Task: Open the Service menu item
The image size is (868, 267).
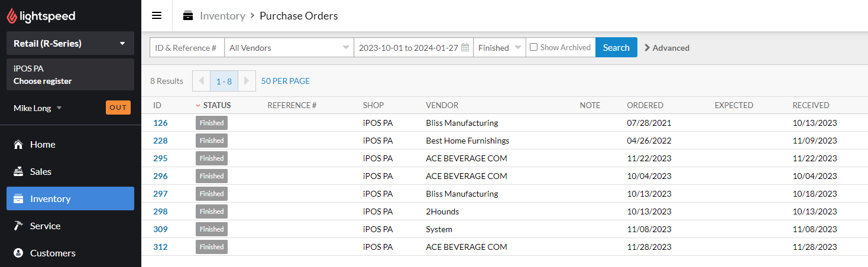Action: (70, 226)
